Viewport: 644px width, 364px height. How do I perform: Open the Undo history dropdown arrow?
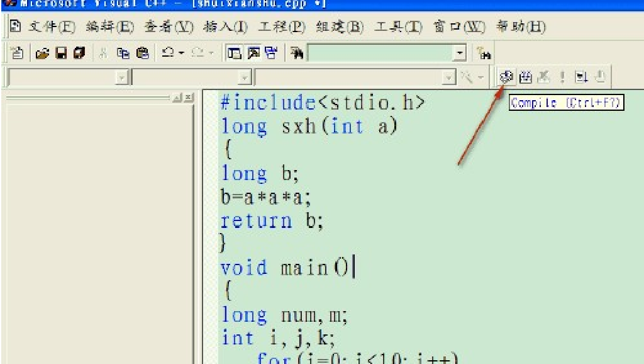(182, 53)
